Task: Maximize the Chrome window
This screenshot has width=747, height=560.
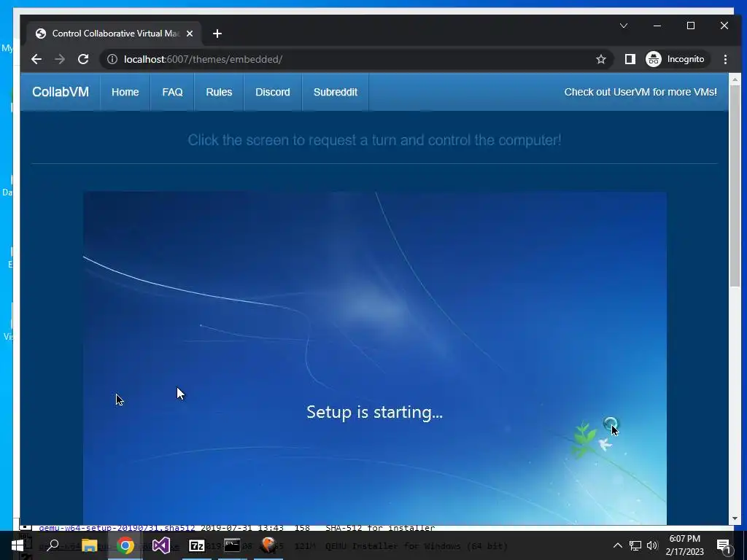Action: (x=691, y=26)
